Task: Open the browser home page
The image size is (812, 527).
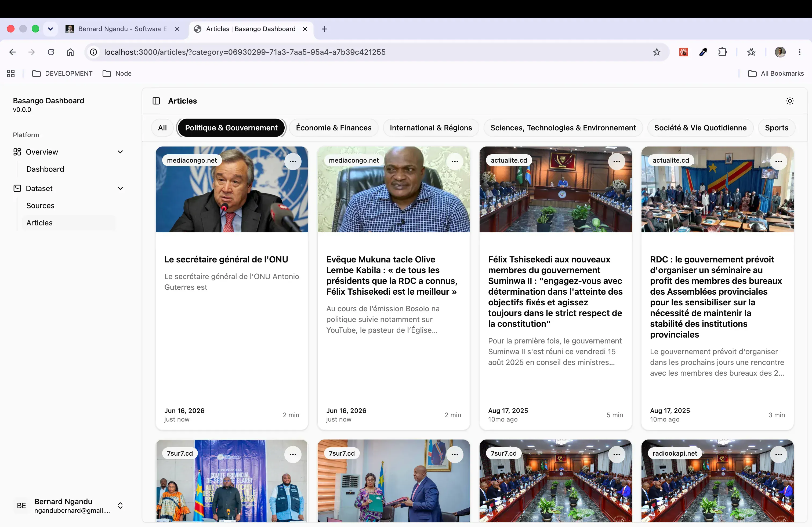Action: click(70, 52)
